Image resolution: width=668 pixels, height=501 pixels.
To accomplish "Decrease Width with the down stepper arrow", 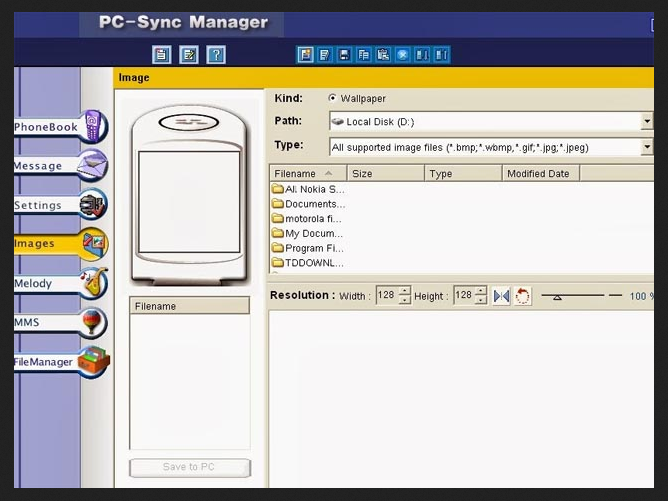I will (405, 300).
